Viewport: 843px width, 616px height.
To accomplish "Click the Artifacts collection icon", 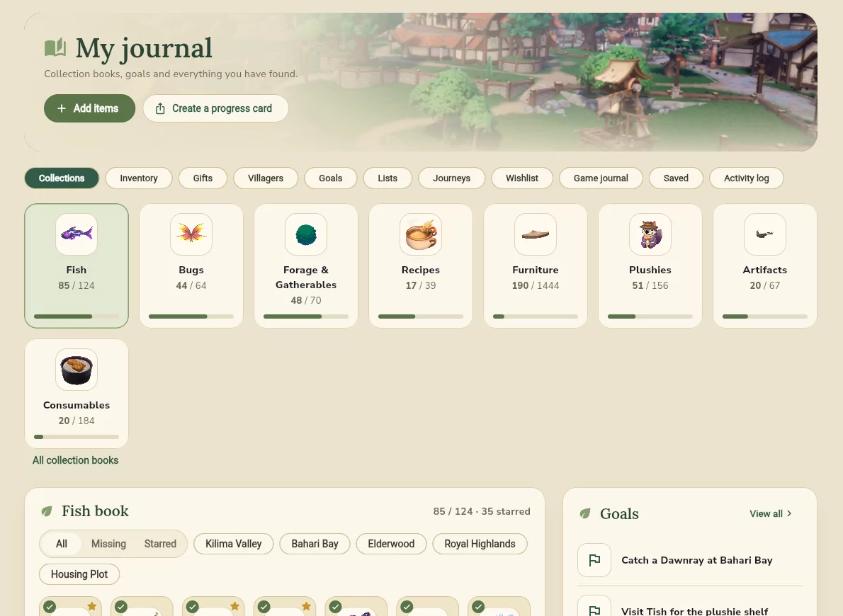I will tap(765, 234).
